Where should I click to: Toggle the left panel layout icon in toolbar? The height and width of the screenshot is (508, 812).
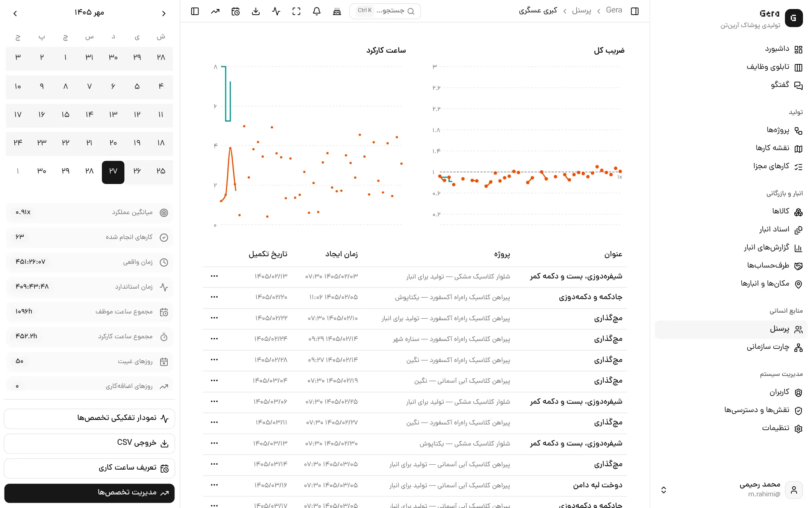coord(195,11)
